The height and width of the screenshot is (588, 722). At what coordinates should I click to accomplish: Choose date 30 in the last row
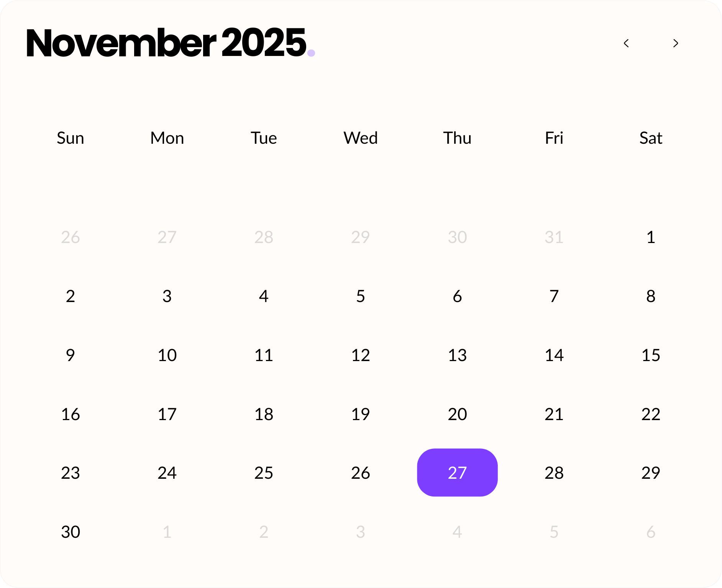pyautogui.click(x=71, y=532)
